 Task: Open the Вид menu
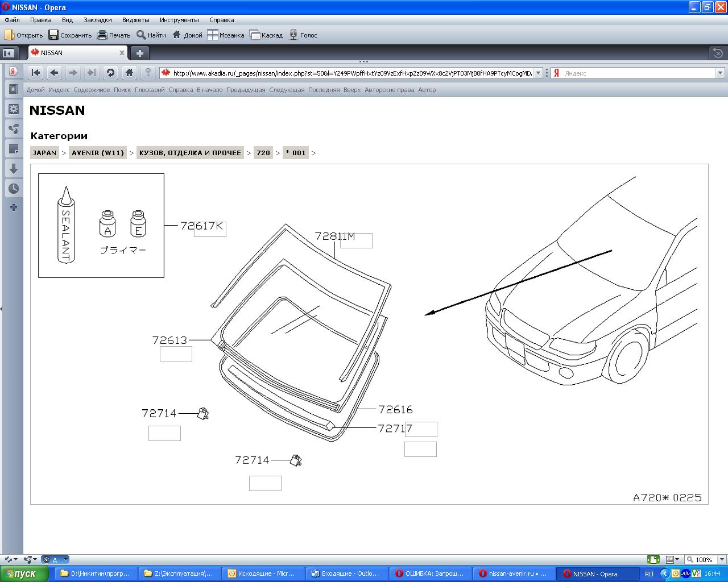pyautogui.click(x=67, y=20)
